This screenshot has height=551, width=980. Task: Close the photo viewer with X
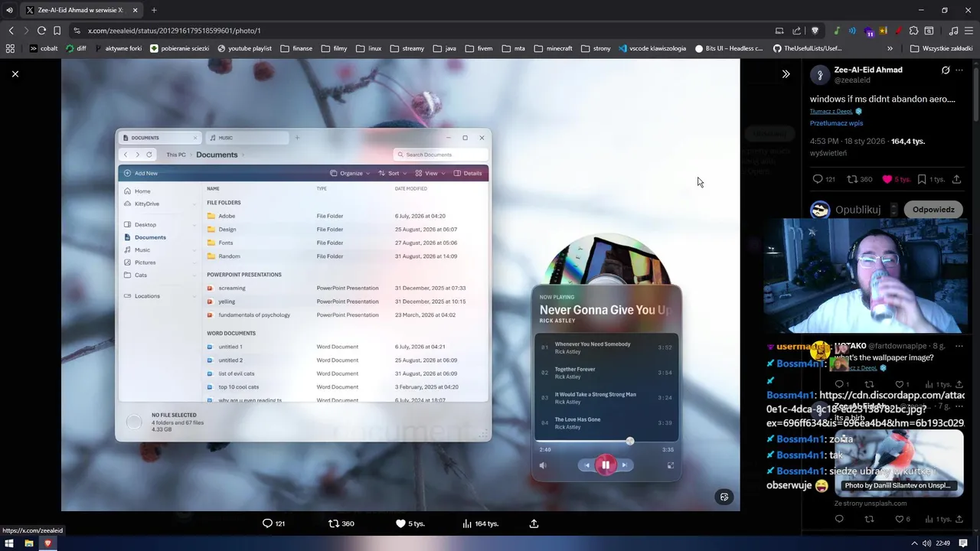[x=15, y=74]
